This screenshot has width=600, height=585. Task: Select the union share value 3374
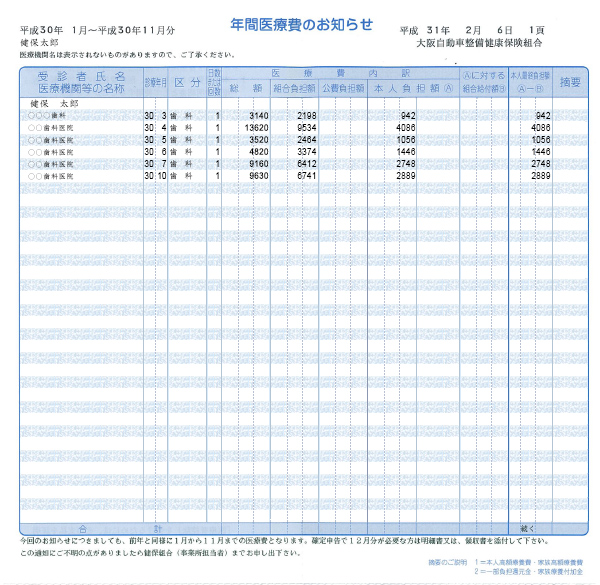click(x=307, y=152)
